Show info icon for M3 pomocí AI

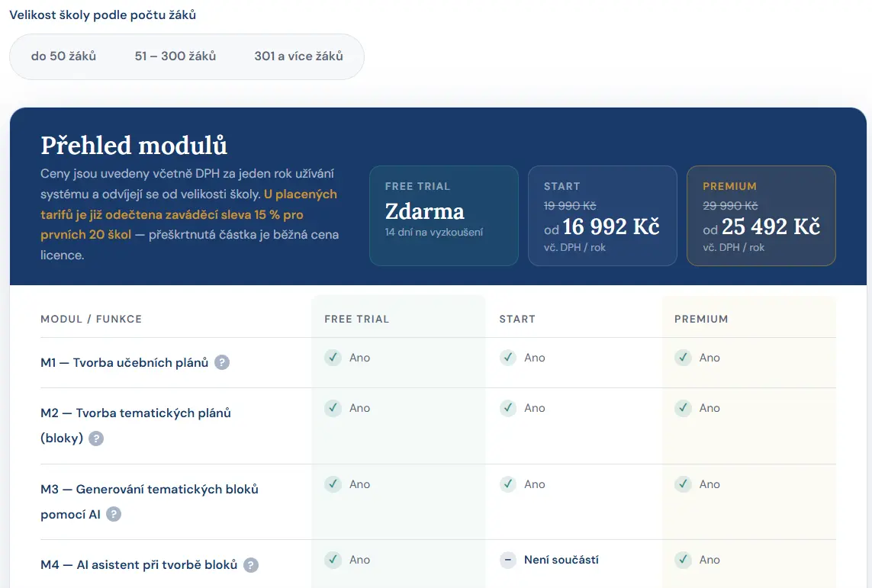click(114, 514)
